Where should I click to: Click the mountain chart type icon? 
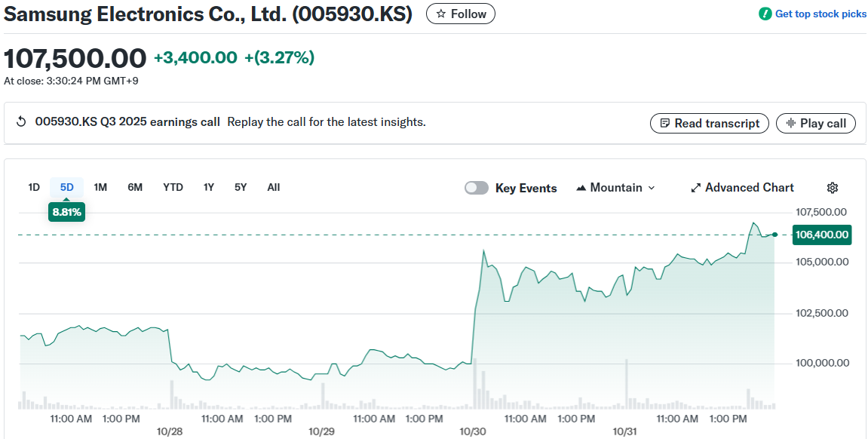581,188
